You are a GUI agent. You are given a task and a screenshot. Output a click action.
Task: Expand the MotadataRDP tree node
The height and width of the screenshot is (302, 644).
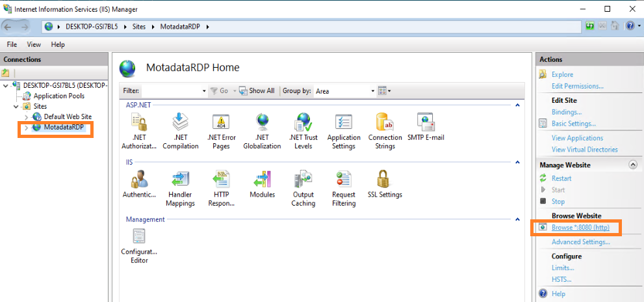[26, 128]
